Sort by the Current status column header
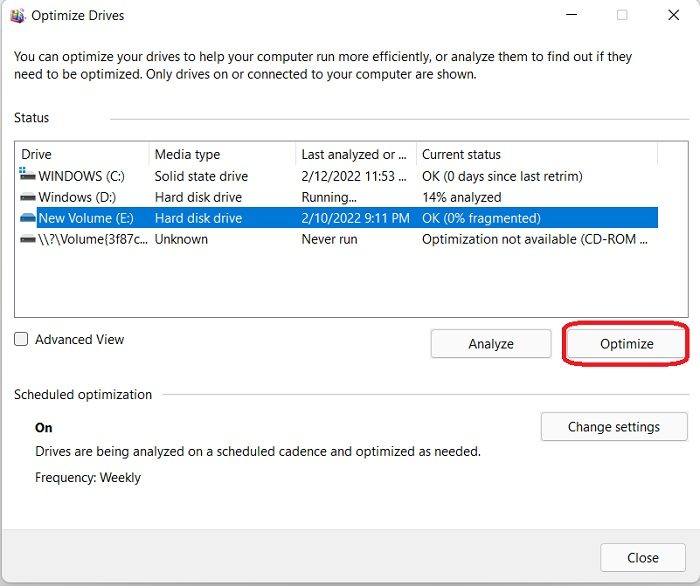Screen dimensions: 700x586 coord(535,154)
